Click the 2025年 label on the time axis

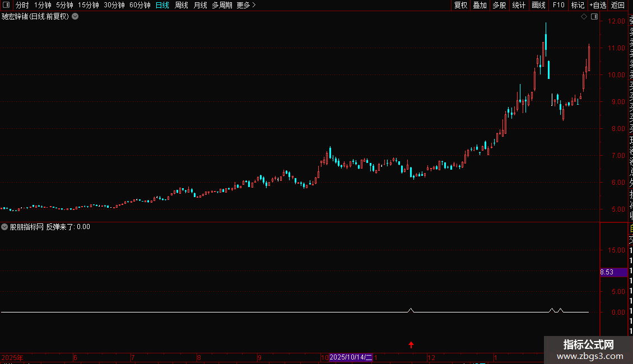click(12, 357)
